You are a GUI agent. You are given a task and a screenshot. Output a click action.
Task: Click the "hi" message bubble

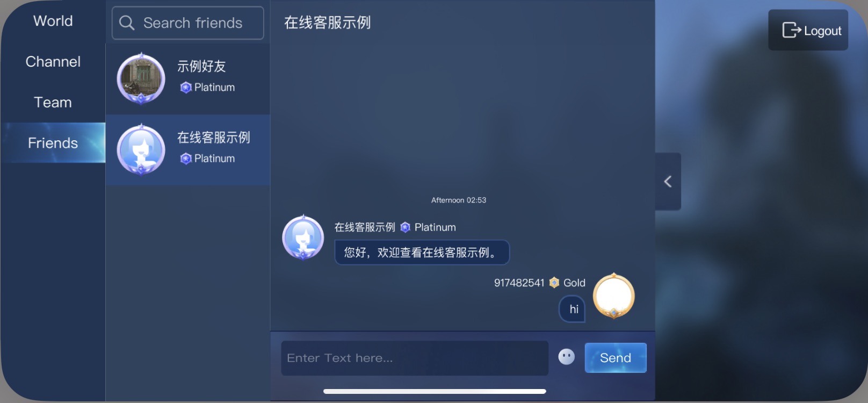(x=573, y=309)
